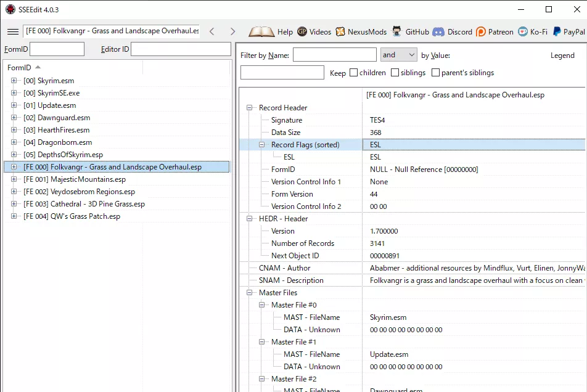Click the Patreon text link
The width and height of the screenshot is (587, 392).
click(501, 32)
